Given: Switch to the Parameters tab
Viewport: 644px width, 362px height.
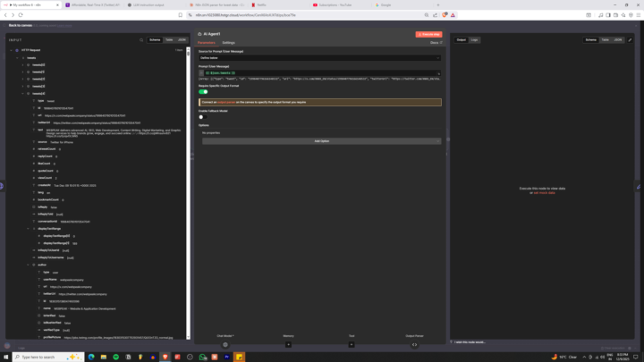Looking at the screenshot, I should click(x=207, y=43).
